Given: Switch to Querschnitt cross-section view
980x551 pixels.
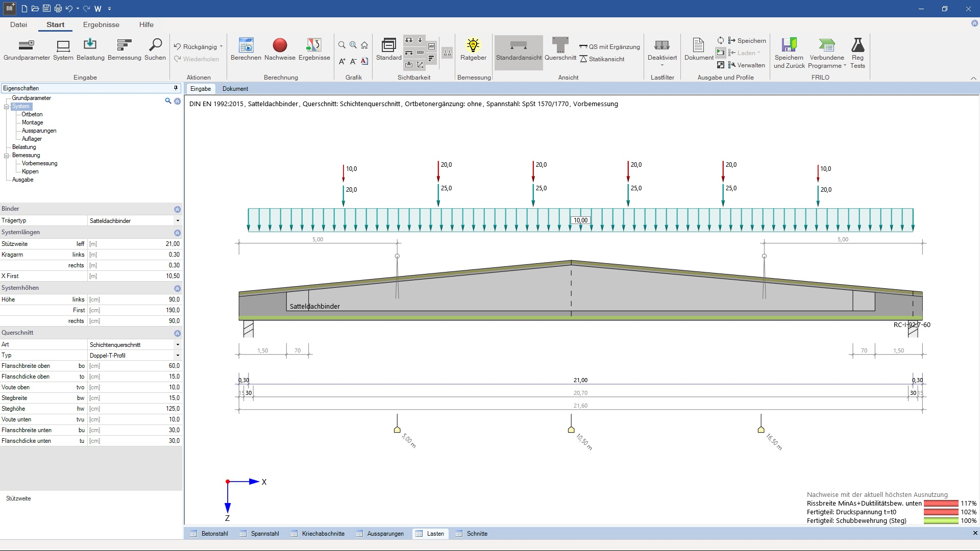Looking at the screenshot, I should [x=560, y=45].
